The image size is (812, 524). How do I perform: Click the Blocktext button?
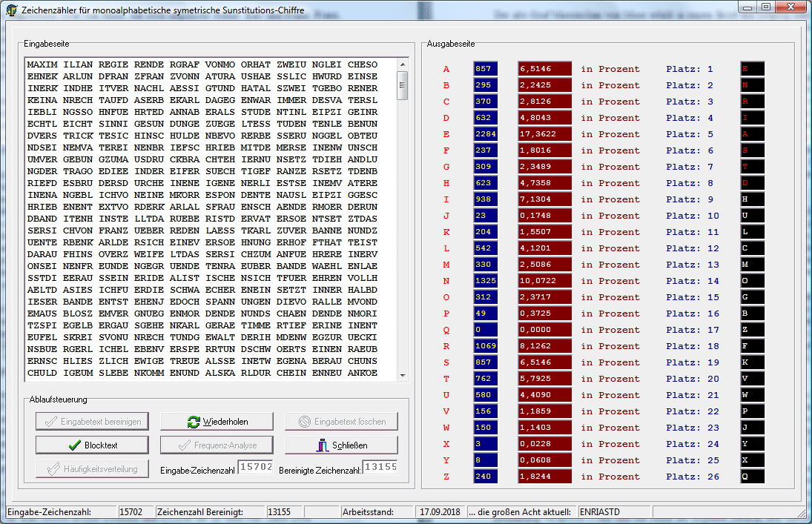point(92,445)
